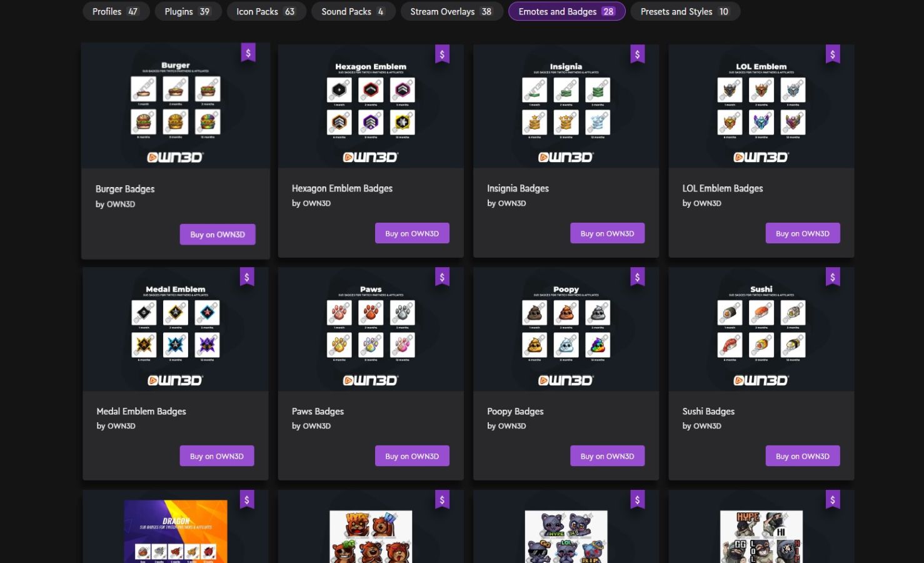
Task: Open the Presets and Styles tab
Action: click(x=685, y=11)
